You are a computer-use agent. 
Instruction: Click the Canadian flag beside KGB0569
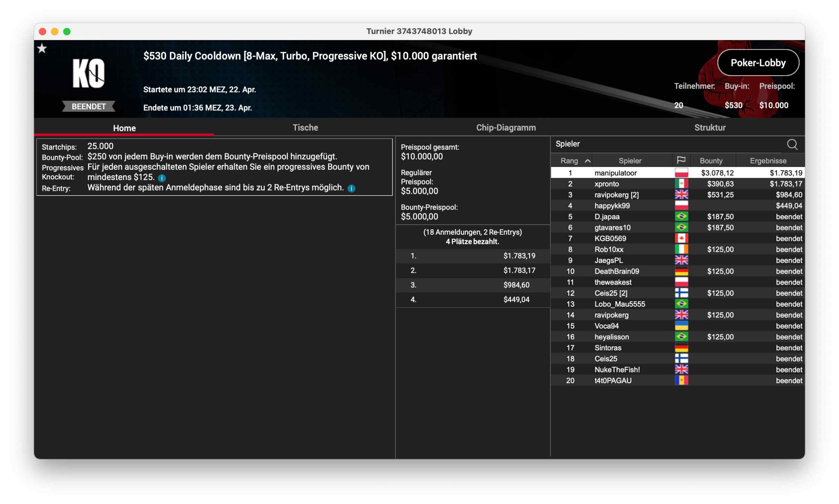click(681, 238)
